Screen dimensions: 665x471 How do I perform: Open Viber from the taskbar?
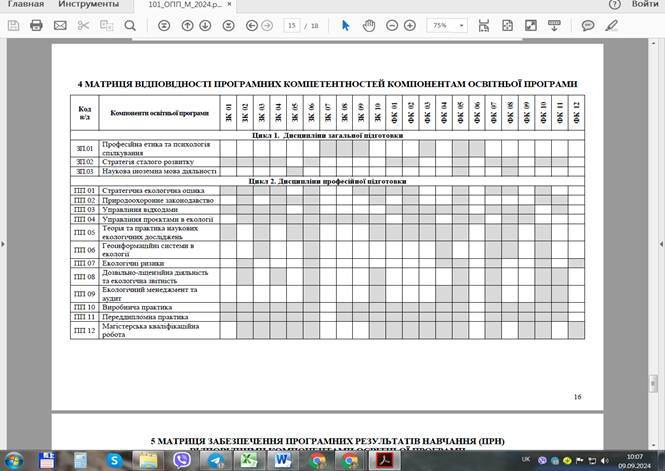[182, 460]
